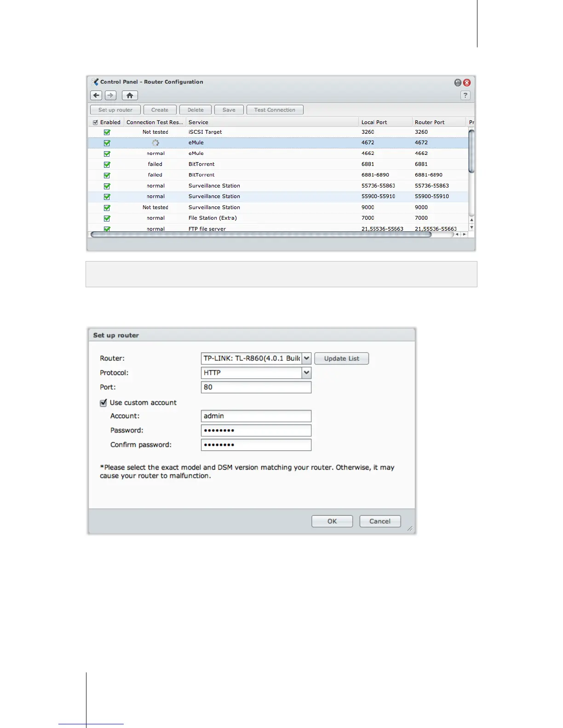Minimize the Router Configuration window

click(458, 83)
